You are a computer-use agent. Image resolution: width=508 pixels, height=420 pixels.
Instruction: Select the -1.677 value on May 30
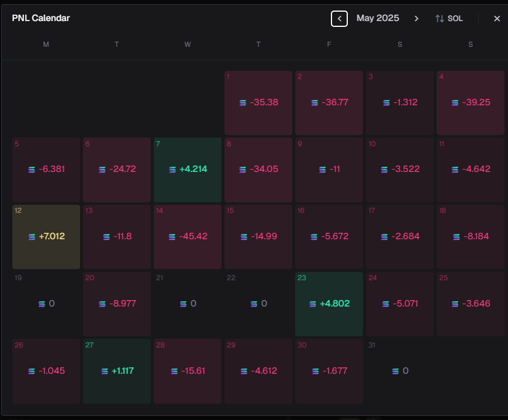tap(334, 371)
